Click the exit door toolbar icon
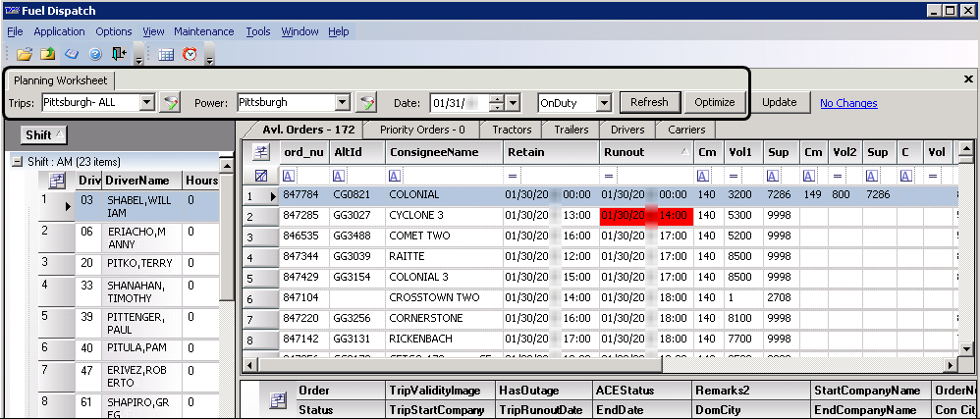Screen dimensions: 980x419 [119, 54]
